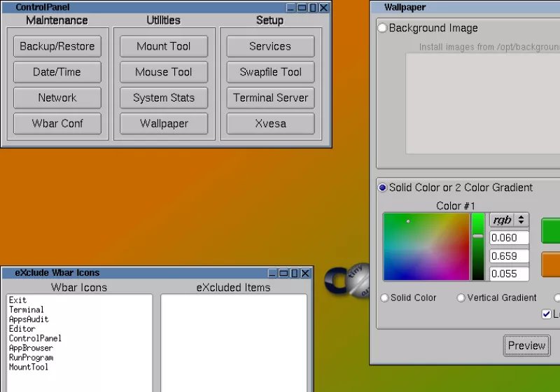Open Terminal Server setup
The width and height of the screenshot is (560, 392).
270,98
